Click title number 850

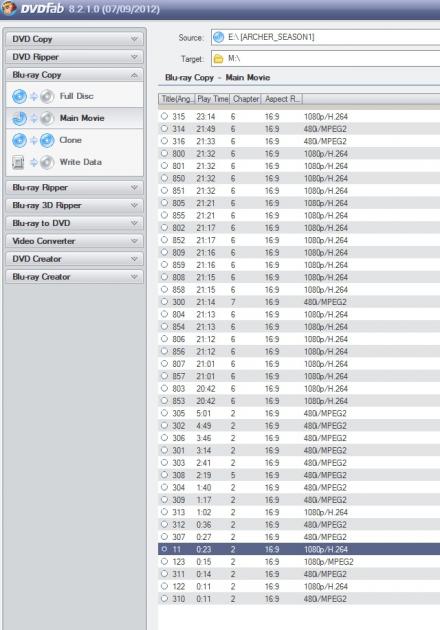tap(179, 178)
